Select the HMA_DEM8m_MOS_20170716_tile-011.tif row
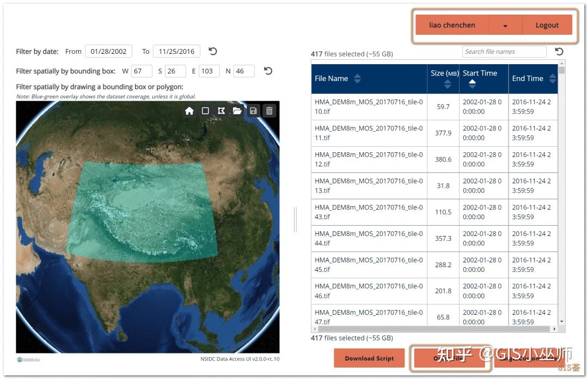588x379 pixels. [x=434, y=133]
